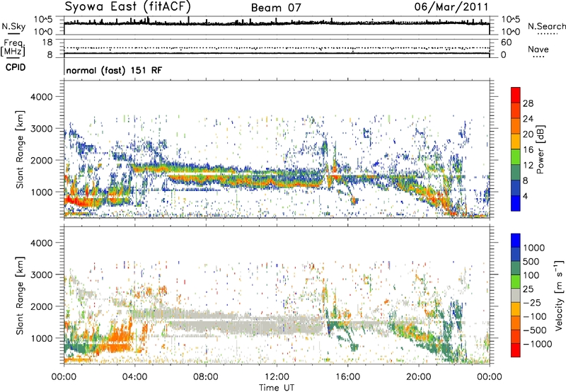Click the "N.Sky" legend label
This screenshot has width=566, height=392.
click(x=13, y=26)
